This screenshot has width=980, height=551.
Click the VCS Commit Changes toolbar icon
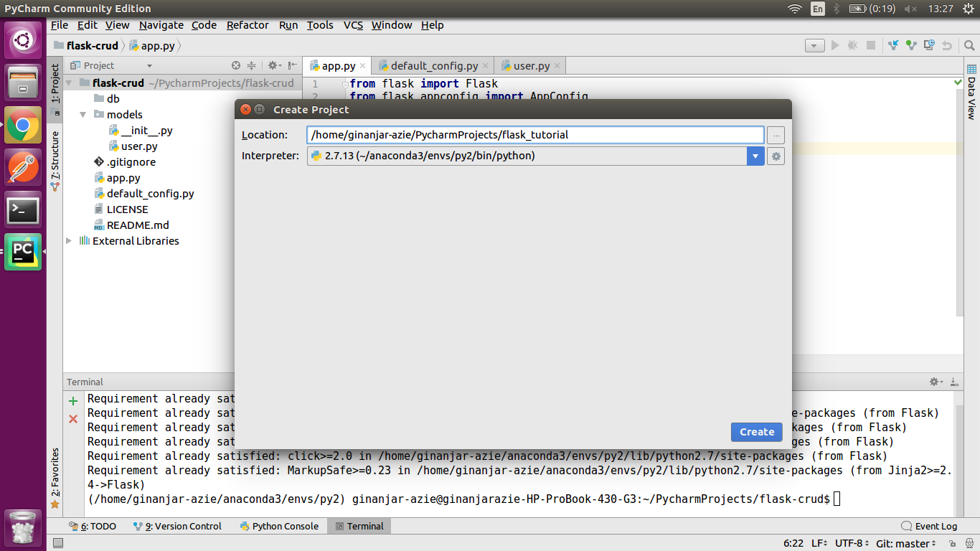pyautogui.click(x=911, y=45)
